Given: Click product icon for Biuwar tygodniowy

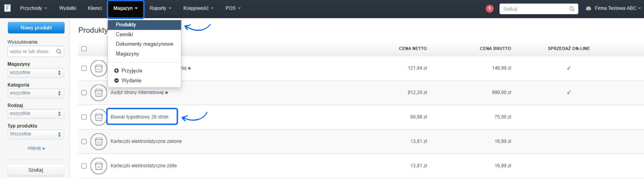Looking at the screenshot, I should pyautogui.click(x=99, y=117).
